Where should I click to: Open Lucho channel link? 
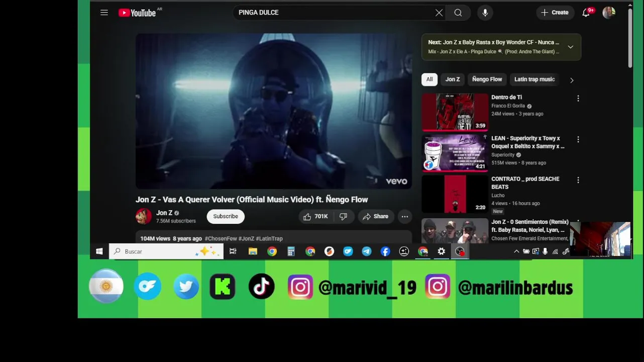(x=498, y=196)
